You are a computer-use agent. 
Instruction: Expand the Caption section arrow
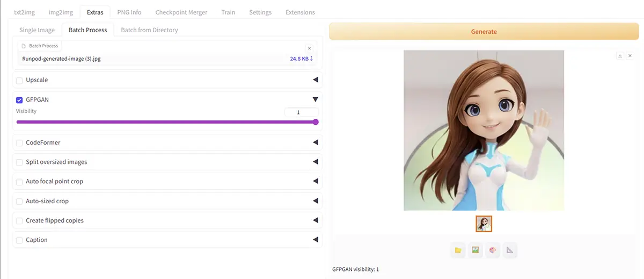tap(316, 240)
